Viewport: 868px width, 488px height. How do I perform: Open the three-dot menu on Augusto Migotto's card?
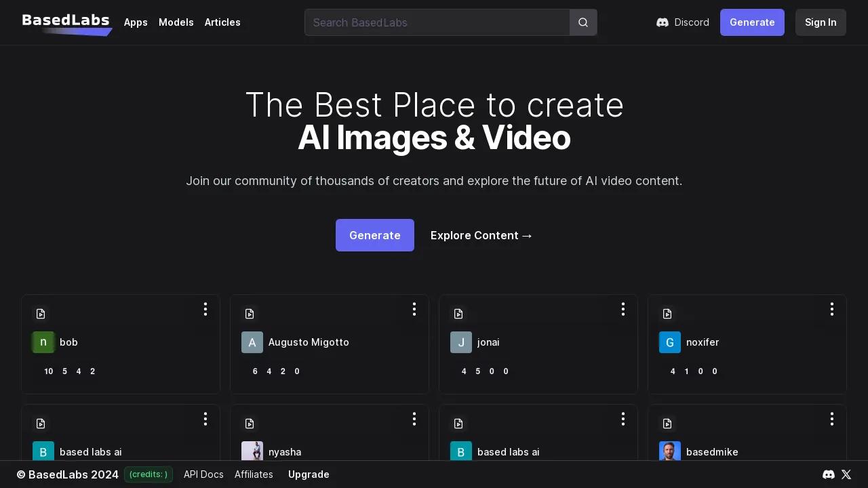click(414, 309)
